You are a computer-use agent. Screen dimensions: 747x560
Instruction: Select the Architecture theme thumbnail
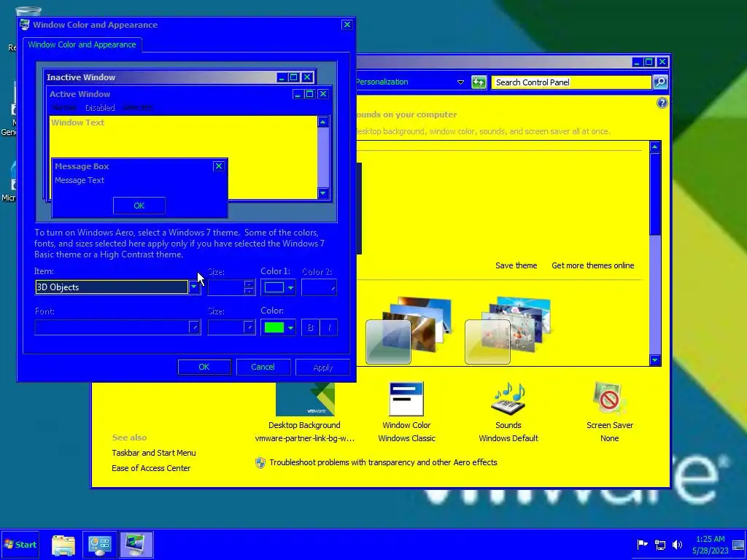coord(409,330)
